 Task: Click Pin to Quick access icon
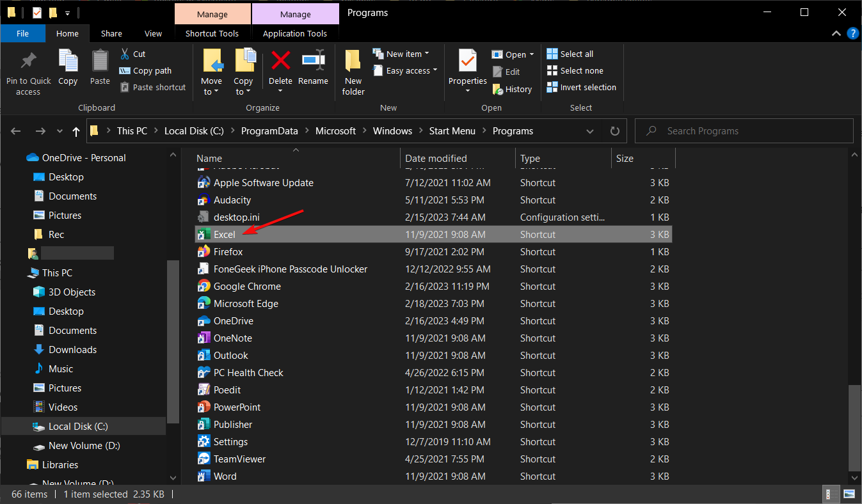pyautogui.click(x=28, y=61)
